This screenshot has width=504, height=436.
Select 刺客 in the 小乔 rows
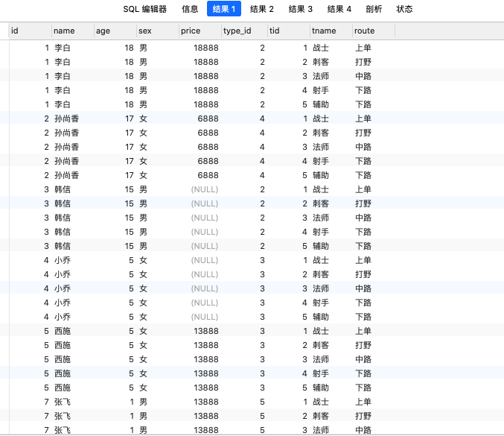tap(321, 274)
